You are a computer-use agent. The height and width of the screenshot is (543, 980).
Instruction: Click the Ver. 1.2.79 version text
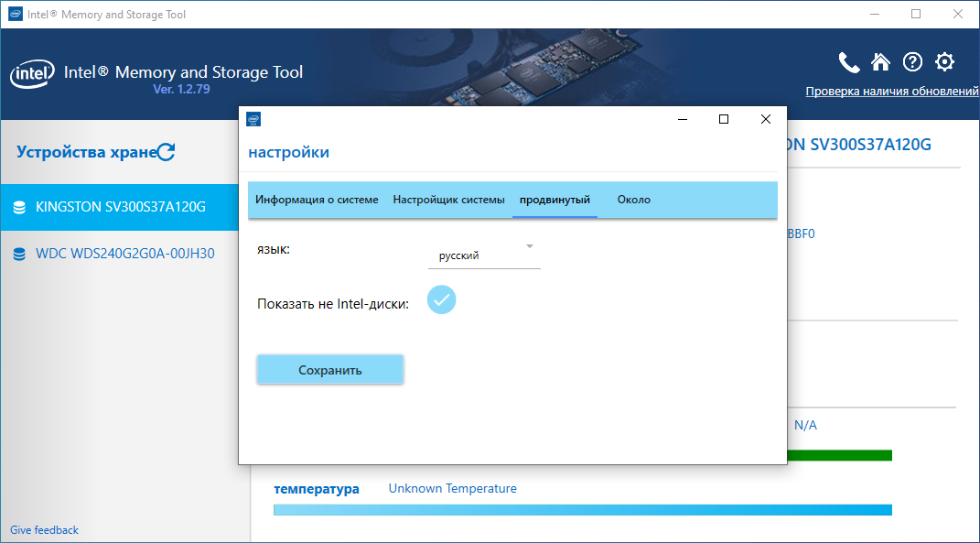click(181, 90)
